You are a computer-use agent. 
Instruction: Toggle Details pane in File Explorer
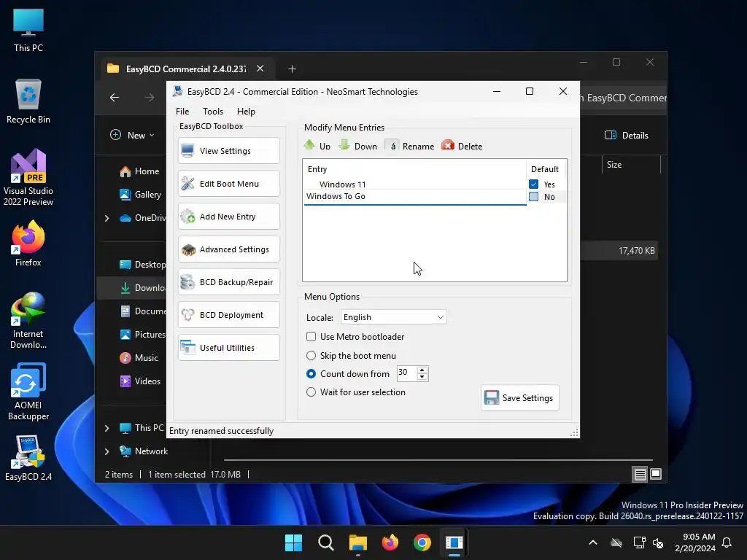pos(627,135)
